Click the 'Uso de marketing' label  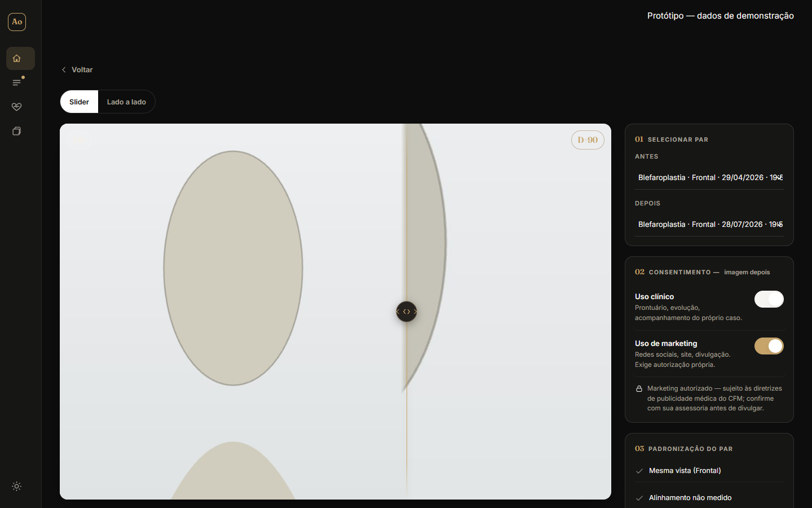(x=666, y=343)
